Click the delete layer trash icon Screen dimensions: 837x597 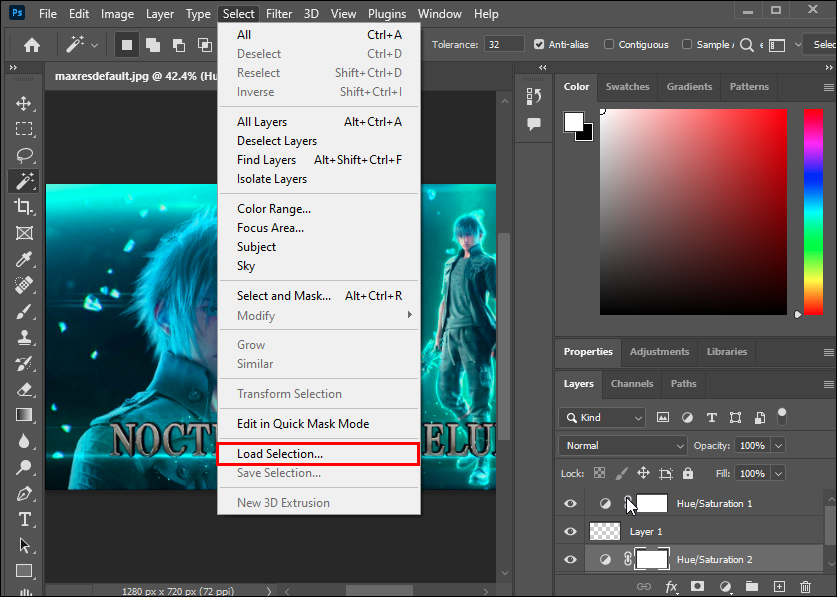click(x=805, y=586)
